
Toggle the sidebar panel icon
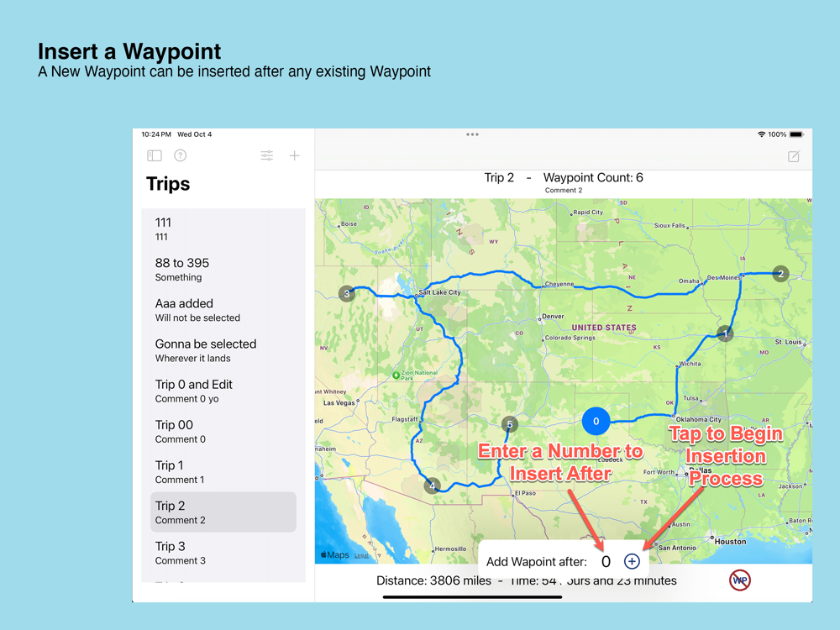[155, 155]
